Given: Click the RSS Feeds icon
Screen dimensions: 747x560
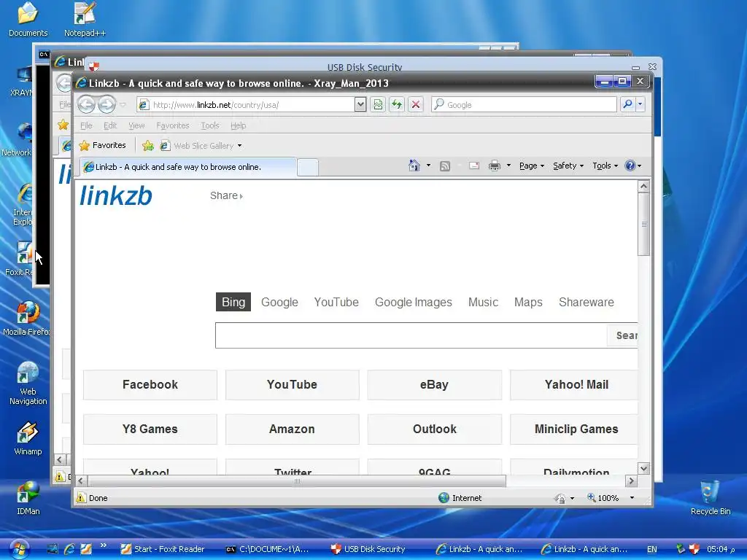Looking at the screenshot, I should pos(445,166).
